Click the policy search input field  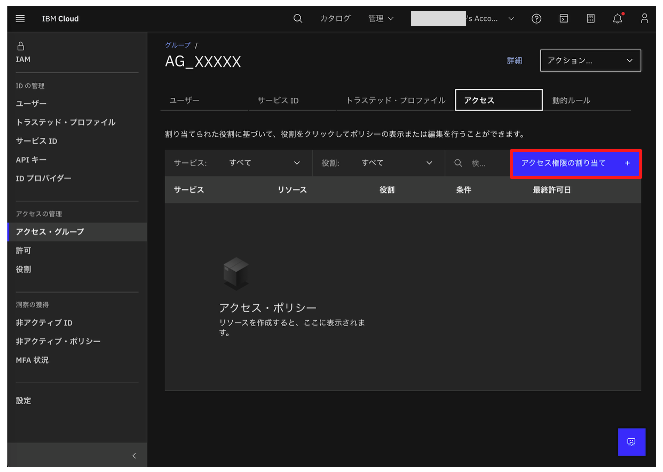tap(480, 162)
